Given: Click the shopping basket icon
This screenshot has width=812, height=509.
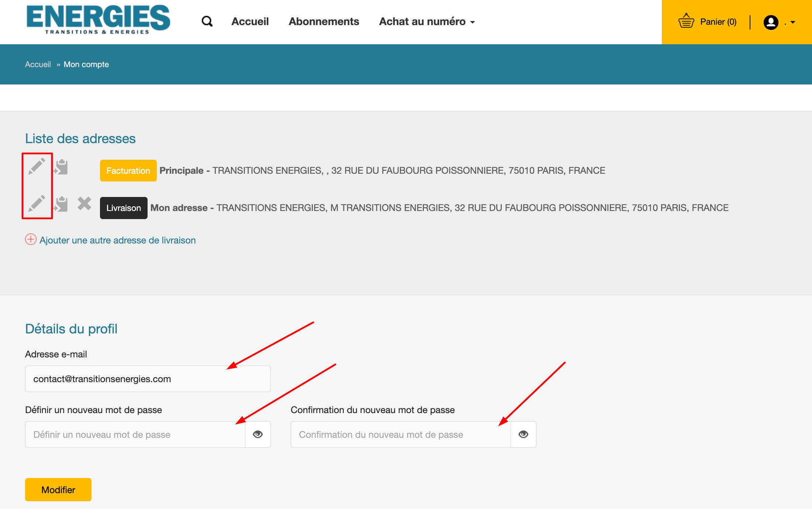Looking at the screenshot, I should [x=686, y=21].
